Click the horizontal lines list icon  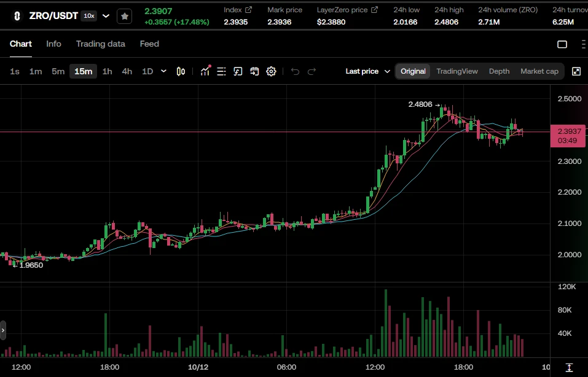tap(221, 71)
